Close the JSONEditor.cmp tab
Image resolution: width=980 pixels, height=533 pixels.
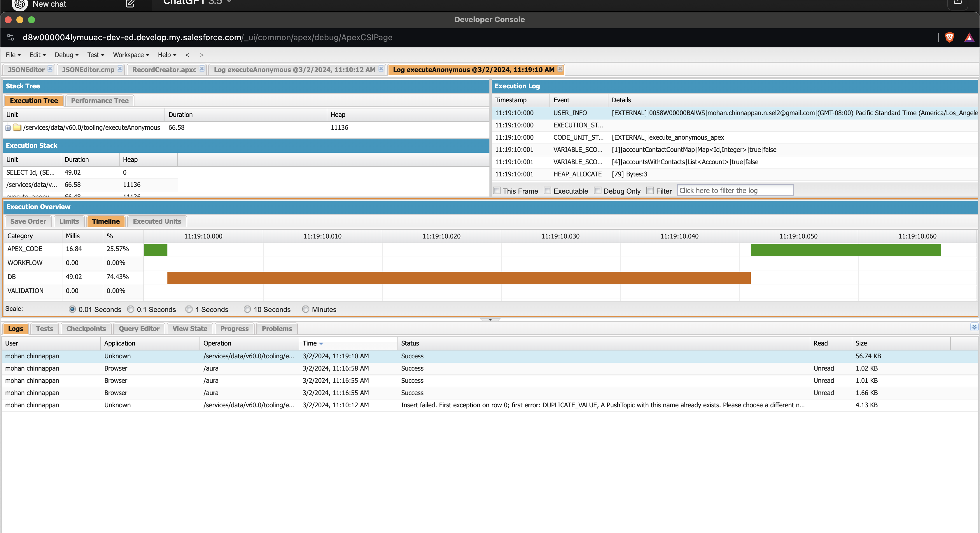pos(120,69)
